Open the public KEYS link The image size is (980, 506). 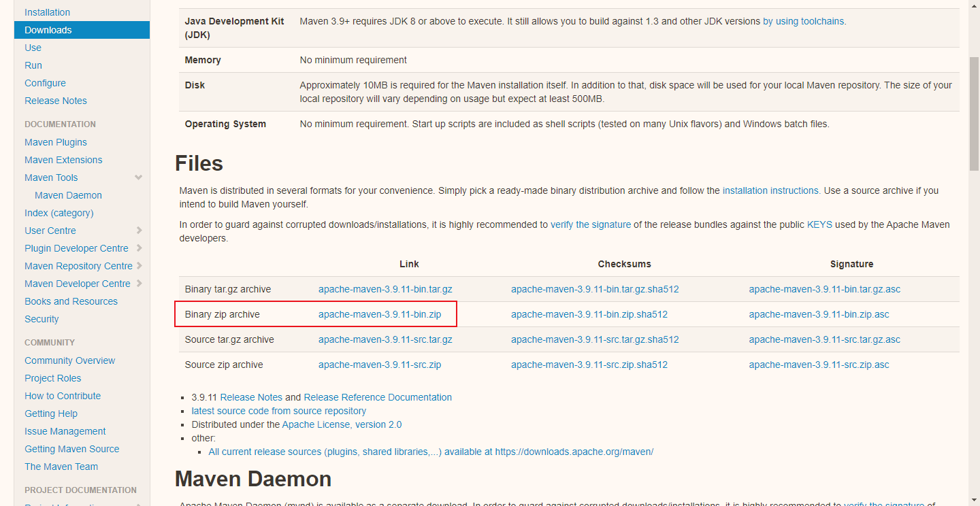(x=819, y=224)
